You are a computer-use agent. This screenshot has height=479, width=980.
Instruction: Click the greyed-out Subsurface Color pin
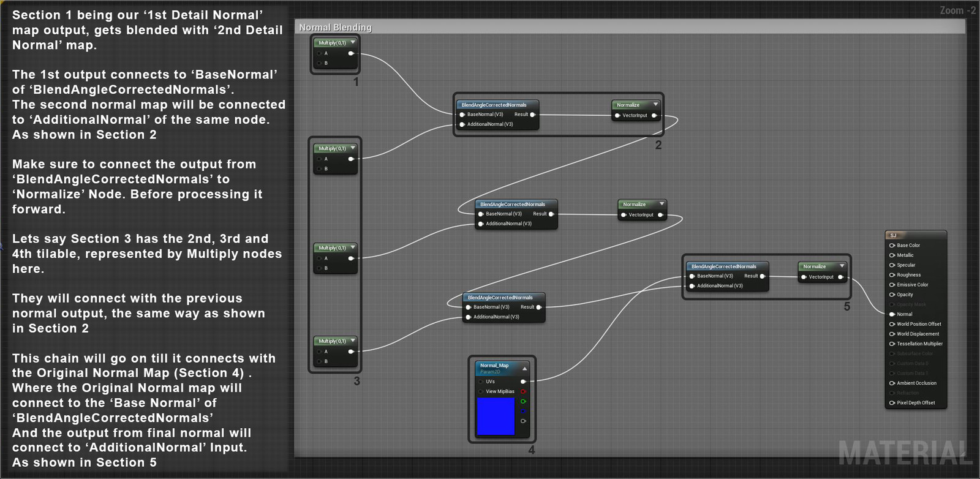892,353
